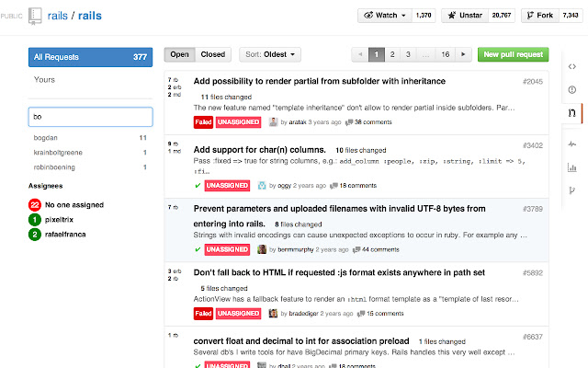This screenshot has height=368, width=588.
Task: Go to page 2
Action: [392, 55]
